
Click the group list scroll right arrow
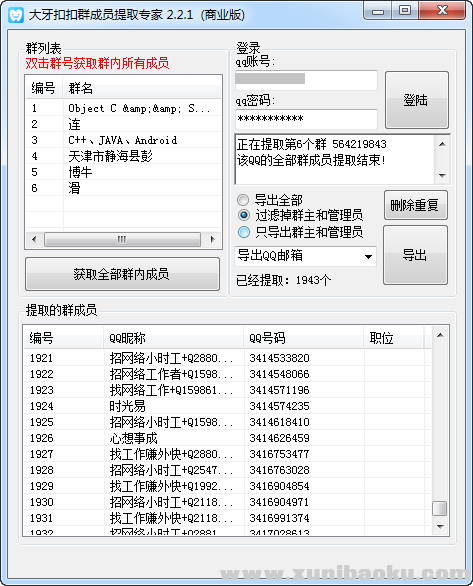(x=212, y=239)
